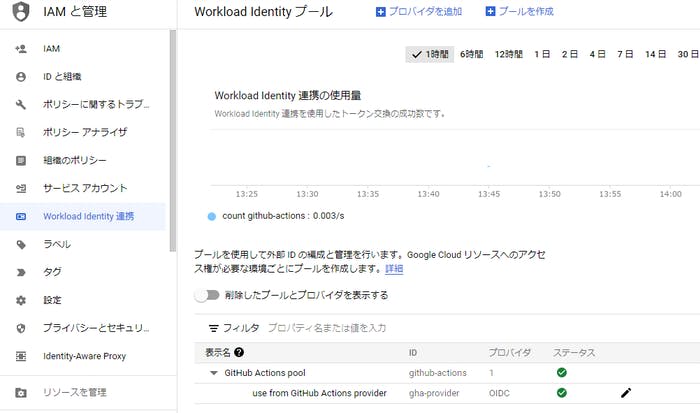
Task: Click the ステータス column header
Action: click(574, 353)
